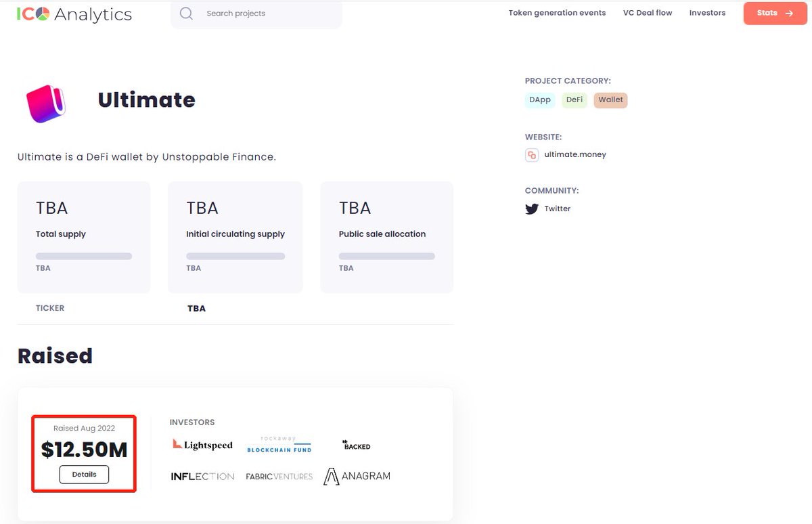The height and width of the screenshot is (524, 812).
Task: Select the DApp category tag
Action: point(540,100)
